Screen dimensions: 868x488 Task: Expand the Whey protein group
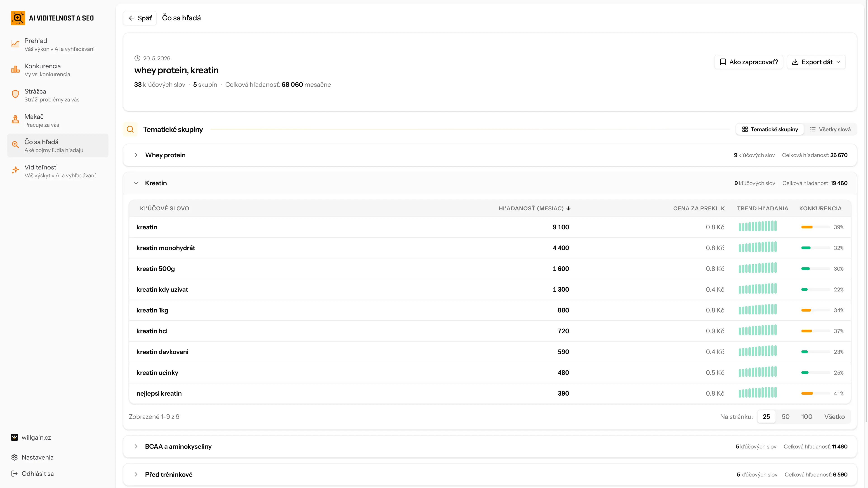pos(136,155)
